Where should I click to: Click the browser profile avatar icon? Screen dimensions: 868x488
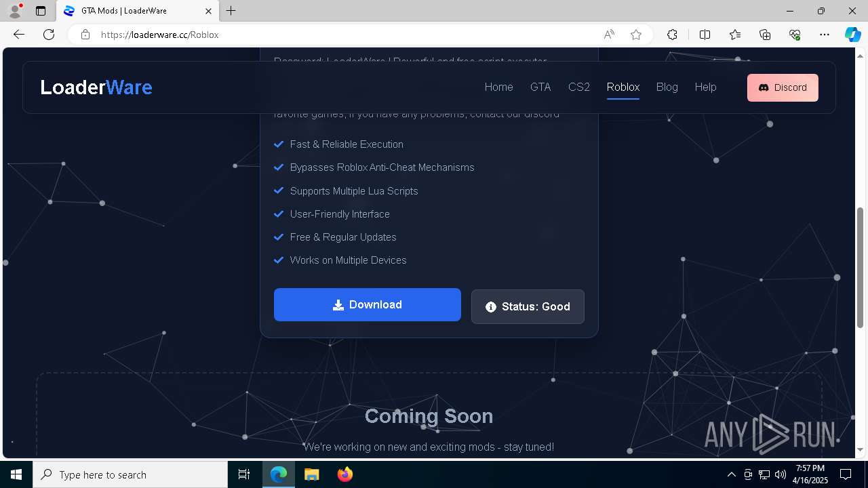(14, 11)
